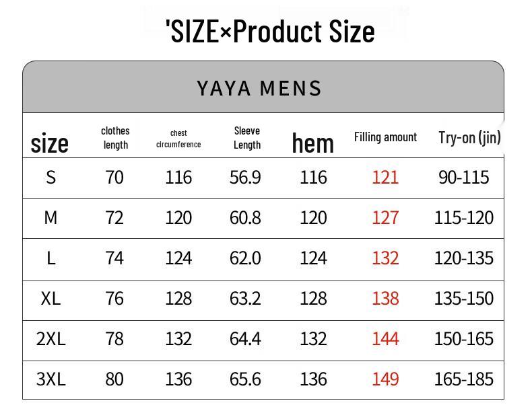This screenshot has width=532, height=411.
Task: Select the 'Try-on (jin)' column header
Action: [469, 137]
